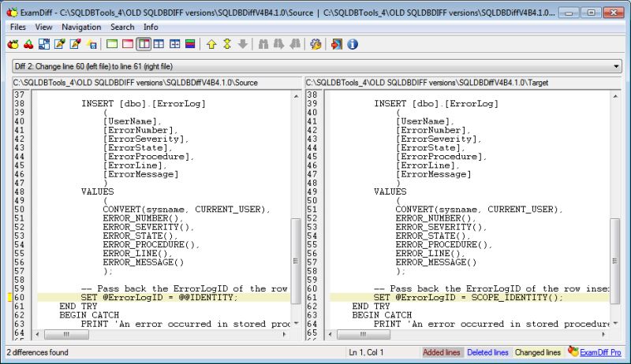This screenshot has width=631, height=364.
Task: Switch to the horizontal split pane layout
Action: click(159, 44)
